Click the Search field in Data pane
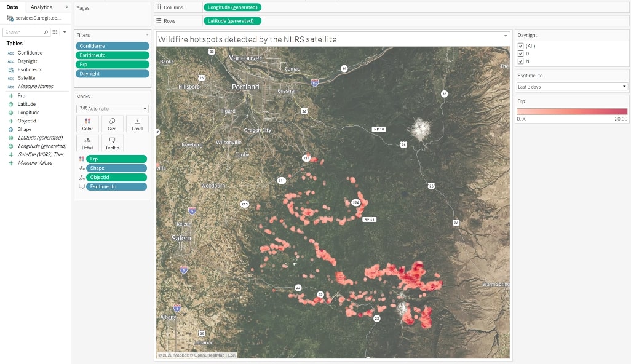This screenshot has height=364, width=631. coord(23,32)
